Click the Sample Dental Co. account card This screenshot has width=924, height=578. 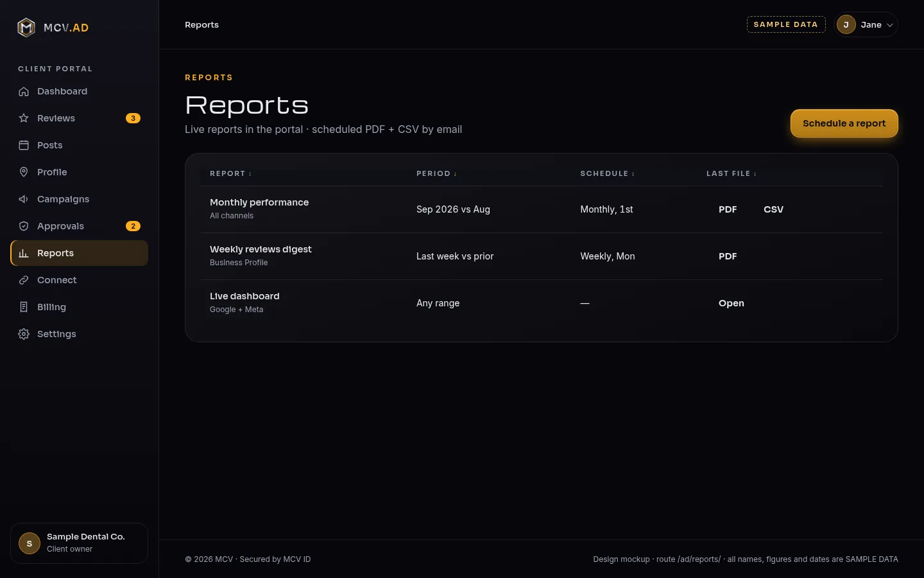80,543
